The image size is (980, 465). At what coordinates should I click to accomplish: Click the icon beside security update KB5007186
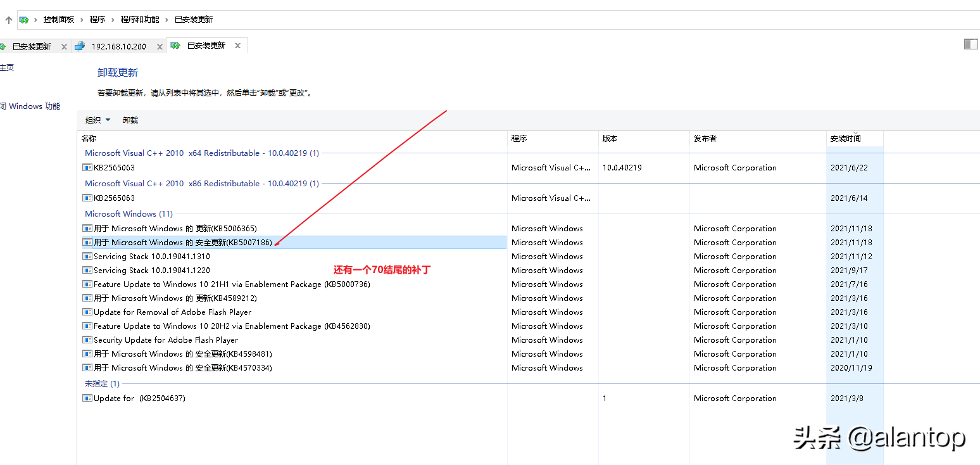(x=87, y=243)
